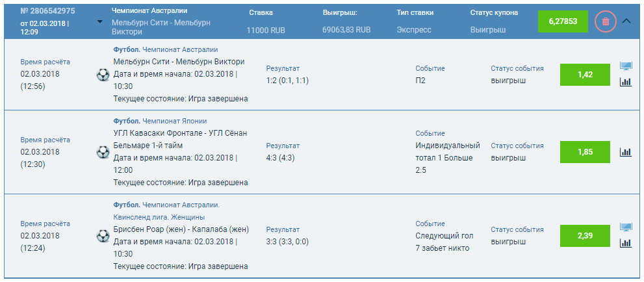Click soccer ball icon of Kawasaki Frontale match
Screen dimensions: 644x282
click(103, 152)
